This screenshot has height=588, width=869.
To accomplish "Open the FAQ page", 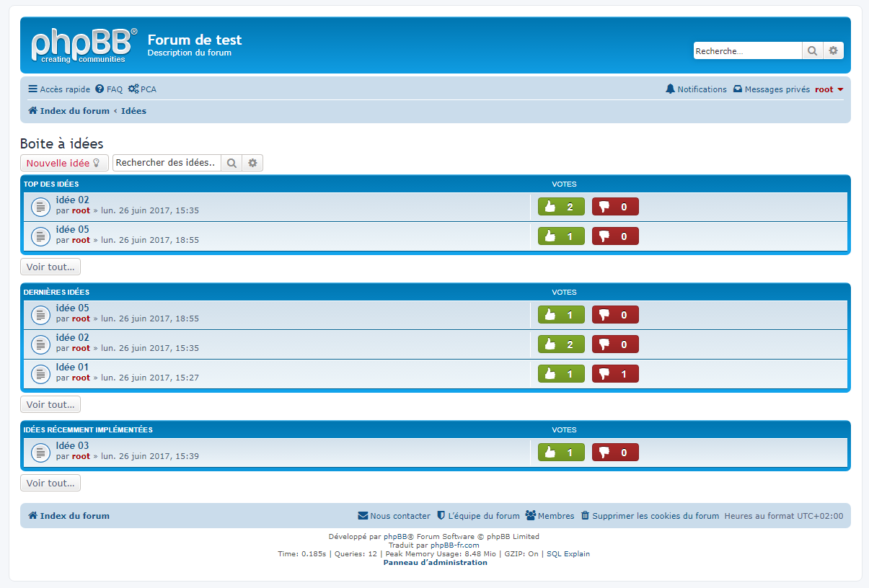I will pyautogui.click(x=109, y=89).
